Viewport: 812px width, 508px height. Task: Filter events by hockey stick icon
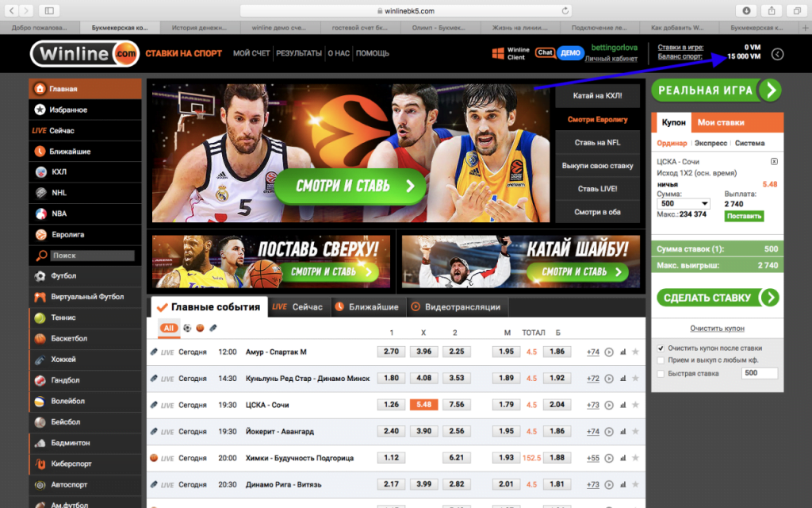click(x=213, y=328)
